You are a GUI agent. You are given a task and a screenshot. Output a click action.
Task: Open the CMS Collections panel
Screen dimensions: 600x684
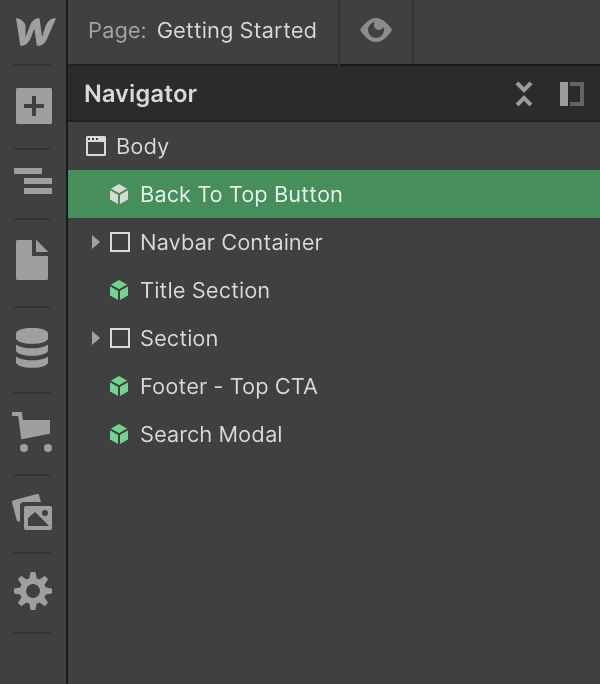(33, 347)
